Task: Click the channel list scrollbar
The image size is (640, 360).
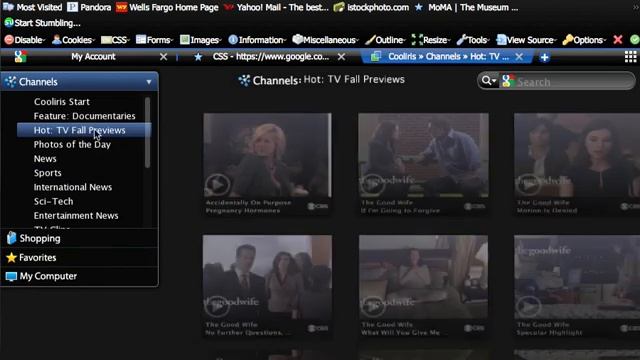Action: [x=147, y=132]
